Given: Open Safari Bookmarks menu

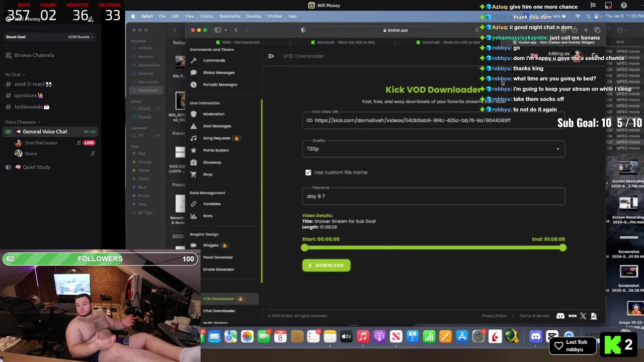Looking at the screenshot, I should click(x=229, y=16).
